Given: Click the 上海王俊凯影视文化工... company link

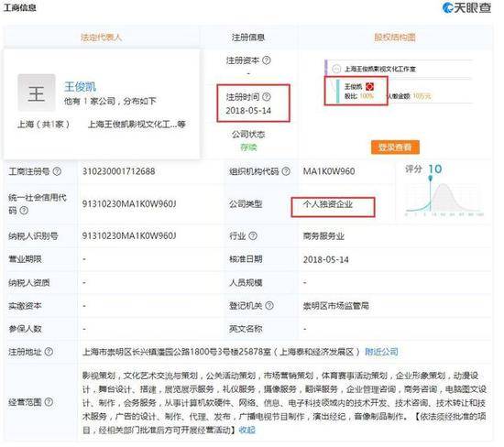Looking at the screenshot, I should pyautogui.click(x=137, y=124).
